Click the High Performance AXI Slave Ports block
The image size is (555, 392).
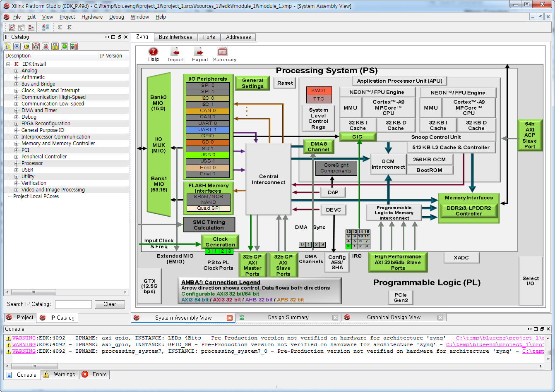pyautogui.click(x=398, y=262)
